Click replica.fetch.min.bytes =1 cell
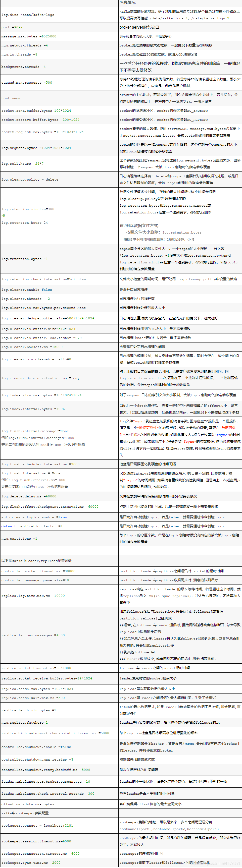Image resolution: width=242 pixels, height=868 pixels. tap(59, 710)
